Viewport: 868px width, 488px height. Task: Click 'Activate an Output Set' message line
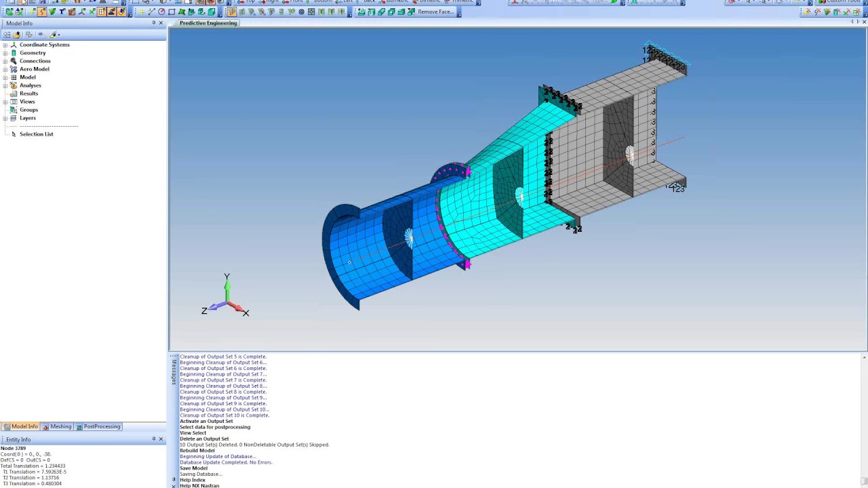[206, 421]
